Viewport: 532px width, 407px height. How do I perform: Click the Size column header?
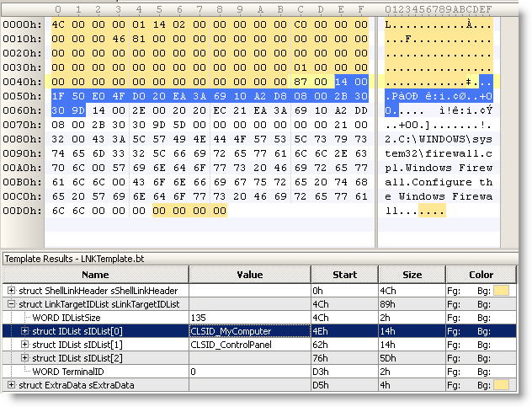pos(412,274)
